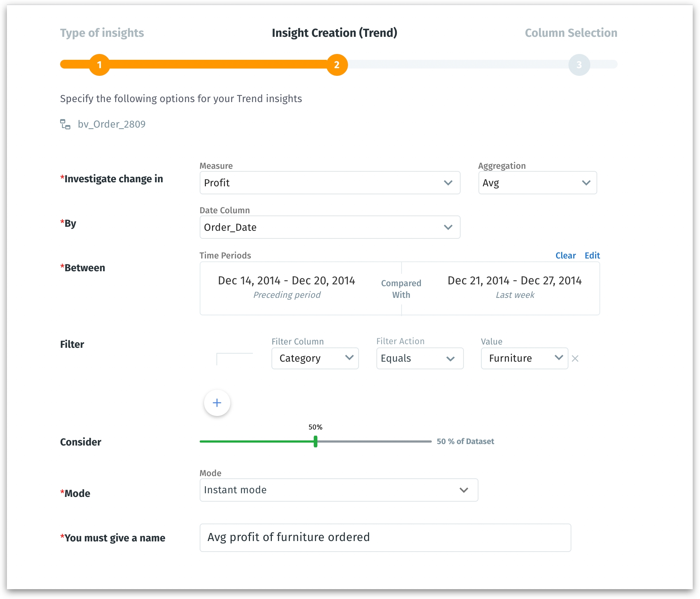
Task: Click the insight name input field
Action: 385,537
